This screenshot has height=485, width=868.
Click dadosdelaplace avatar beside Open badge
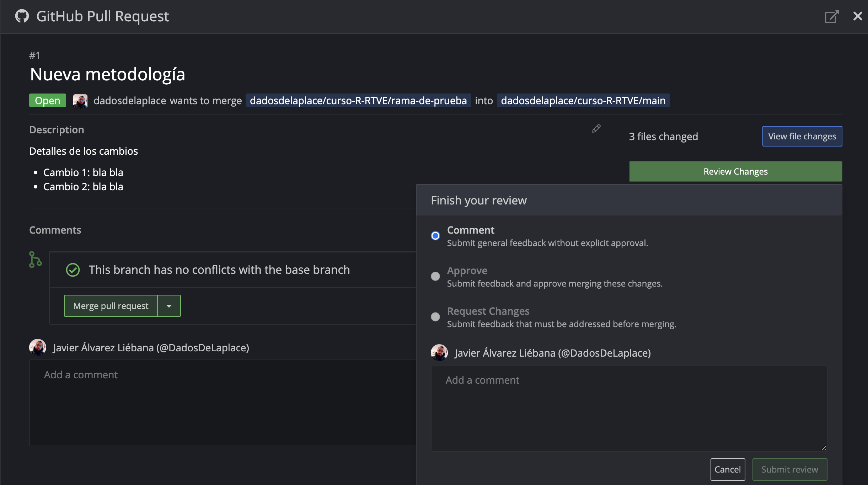point(80,101)
